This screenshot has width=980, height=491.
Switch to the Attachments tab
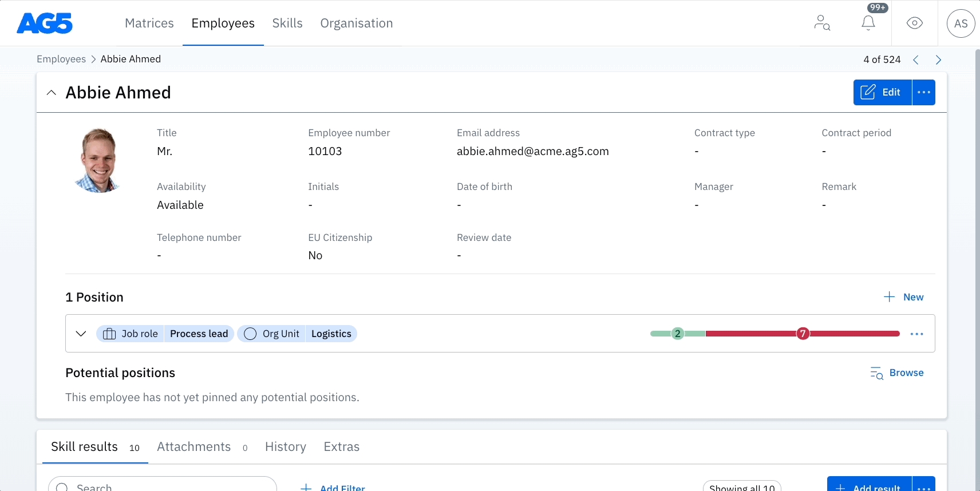[194, 447]
